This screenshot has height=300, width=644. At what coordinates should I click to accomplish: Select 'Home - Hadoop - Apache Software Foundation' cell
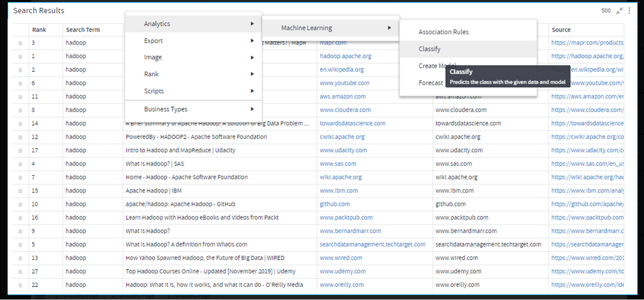[x=187, y=177]
